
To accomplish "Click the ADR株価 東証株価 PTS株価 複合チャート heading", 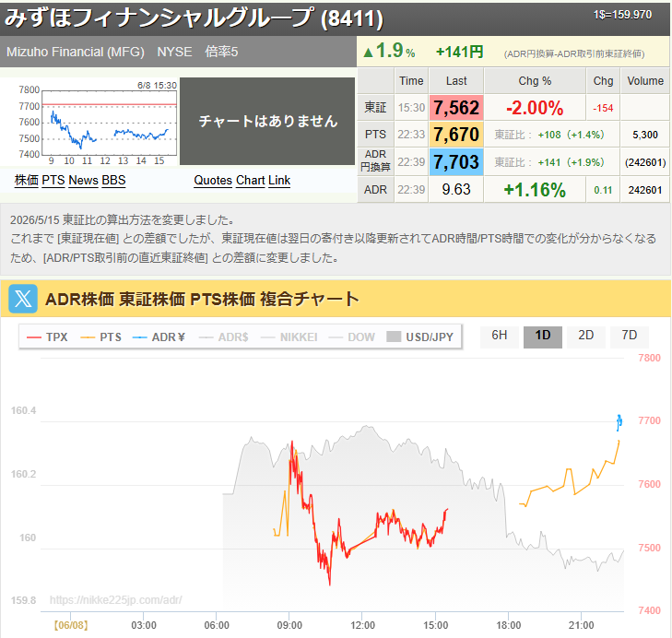I will click(x=202, y=299).
